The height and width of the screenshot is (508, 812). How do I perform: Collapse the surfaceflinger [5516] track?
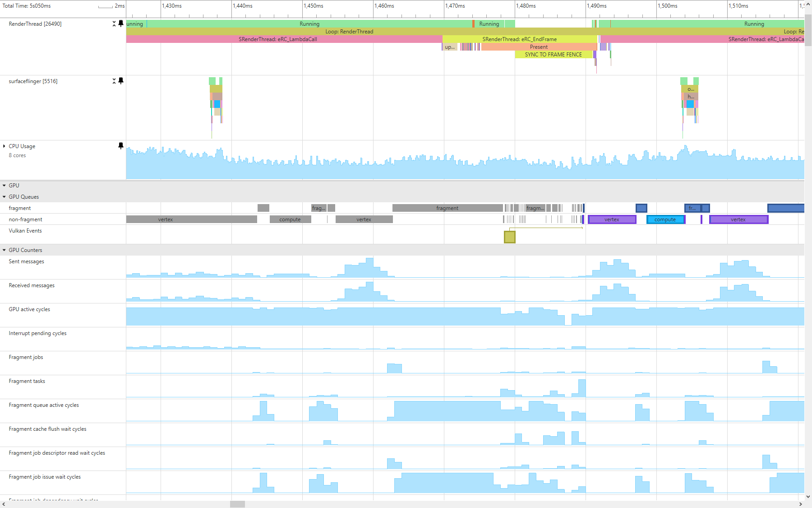114,81
